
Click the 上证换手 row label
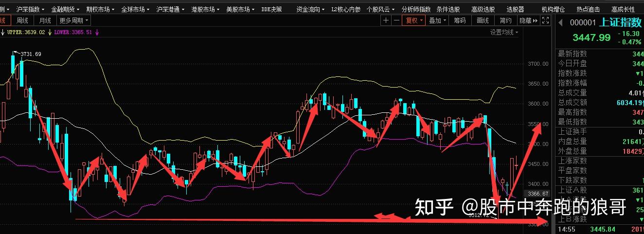(572, 131)
